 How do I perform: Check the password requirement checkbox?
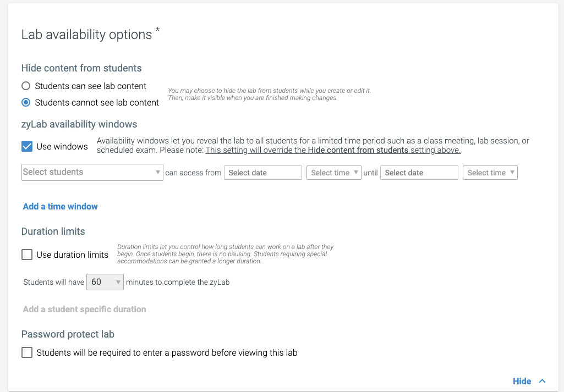coord(27,352)
